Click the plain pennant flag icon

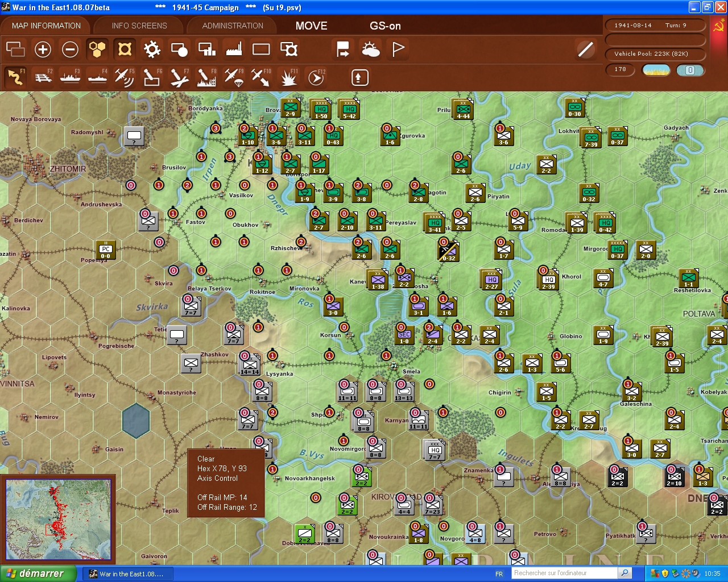pos(398,49)
